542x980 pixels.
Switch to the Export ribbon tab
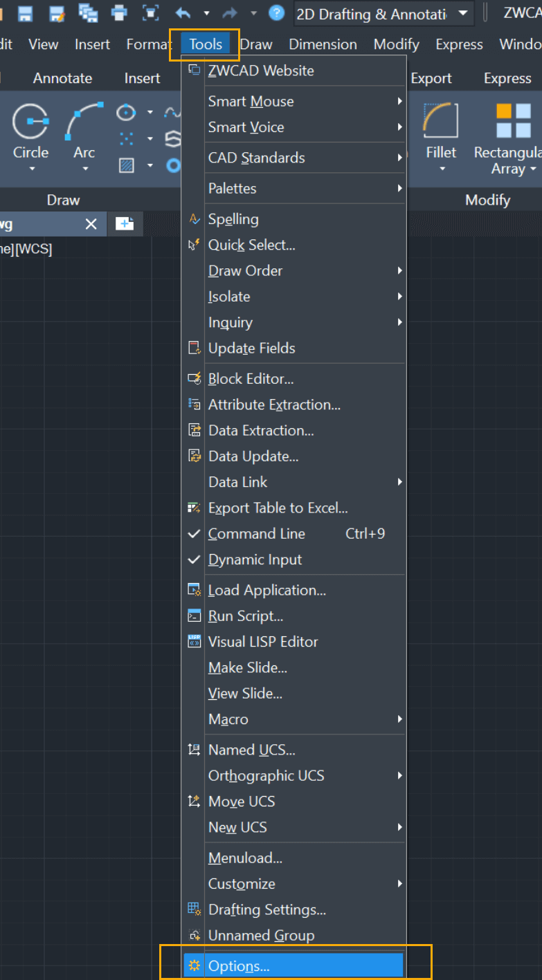(x=431, y=78)
